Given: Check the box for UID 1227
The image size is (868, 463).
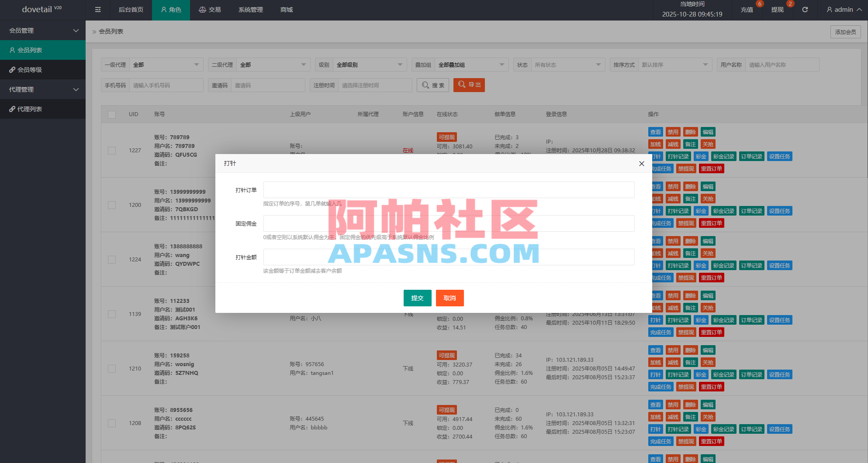Looking at the screenshot, I should click(112, 151).
